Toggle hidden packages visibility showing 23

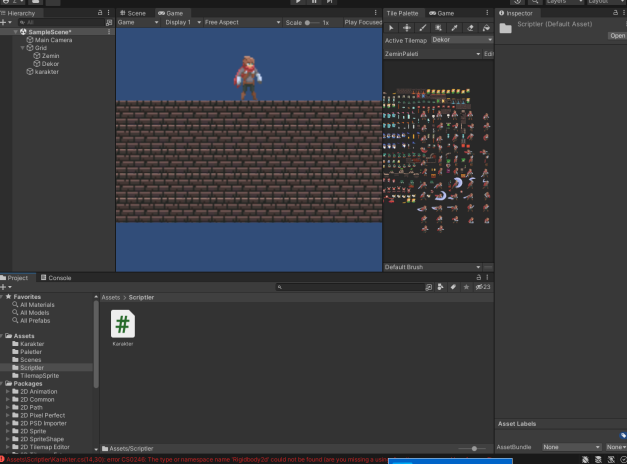pyautogui.click(x=483, y=287)
